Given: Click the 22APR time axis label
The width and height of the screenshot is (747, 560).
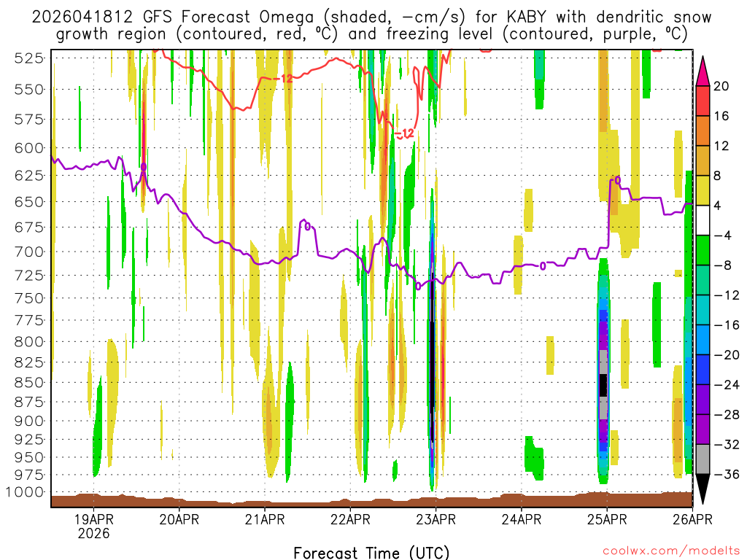Looking at the screenshot, I should pos(350,519).
